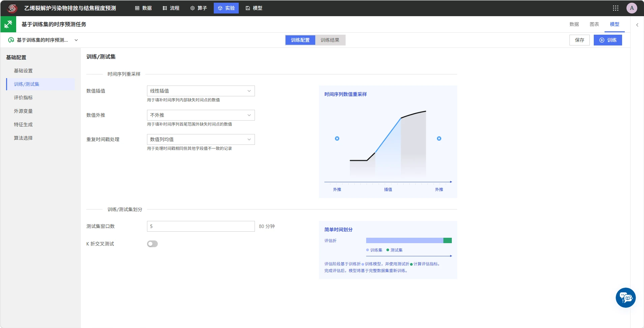
Task: Click left 外推 circle marker in chart
Action: (x=337, y=138)
